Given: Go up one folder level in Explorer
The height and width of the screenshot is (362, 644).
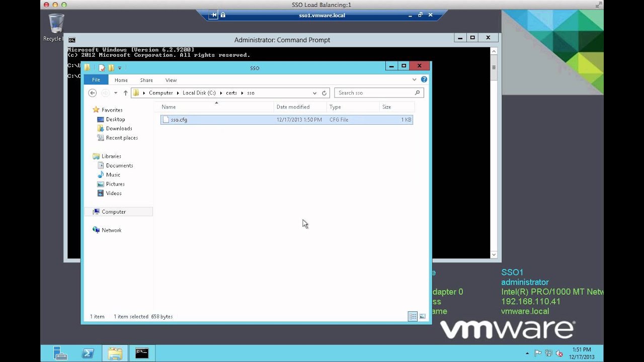Looking at the screenshot, I should [x=125, y=93].
